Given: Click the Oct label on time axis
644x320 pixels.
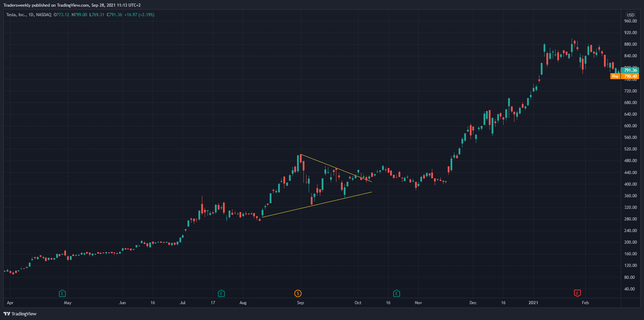Looking at the screenshot, I should (358, 303).
